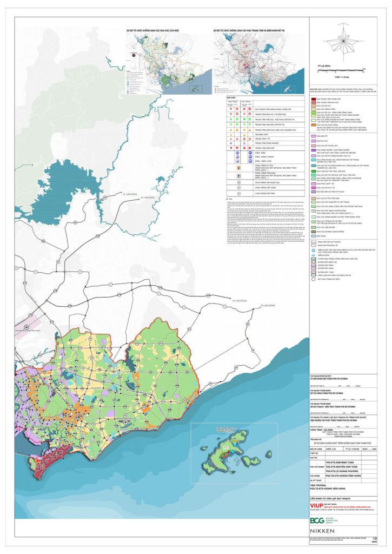The height and width of the screenshot is (554, 392).
Task: Select the ĐƯỜNG SẮT QUỐC GIA line legend swatch
Action: pos(314,262)
